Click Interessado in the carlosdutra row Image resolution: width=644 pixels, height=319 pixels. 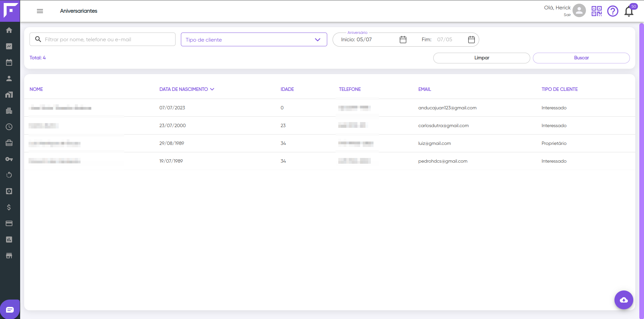pyautogui.click(x=554, y=125)
